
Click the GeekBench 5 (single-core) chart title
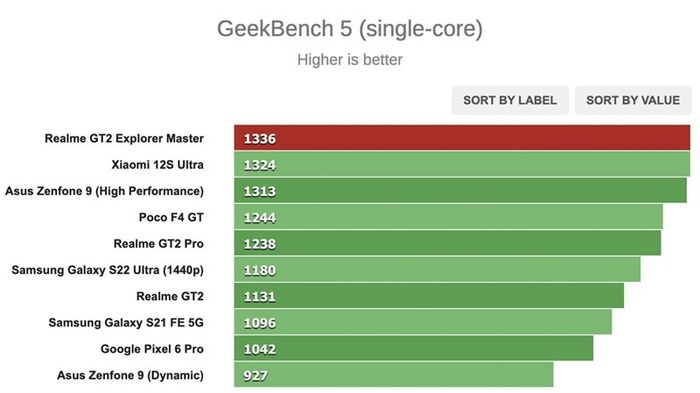(x=350, y=29)
